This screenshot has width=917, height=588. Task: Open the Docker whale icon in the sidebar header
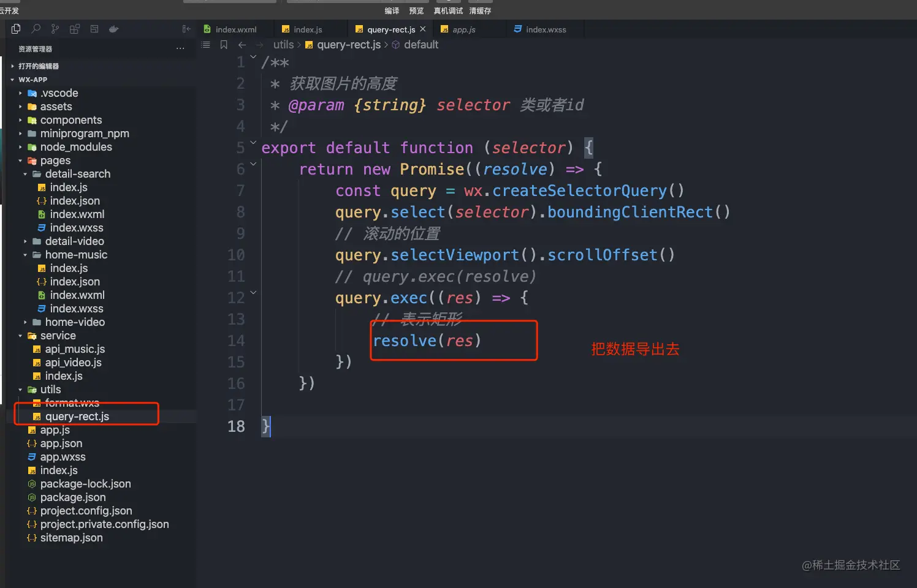pyautogui.click(x=113, y=29)
